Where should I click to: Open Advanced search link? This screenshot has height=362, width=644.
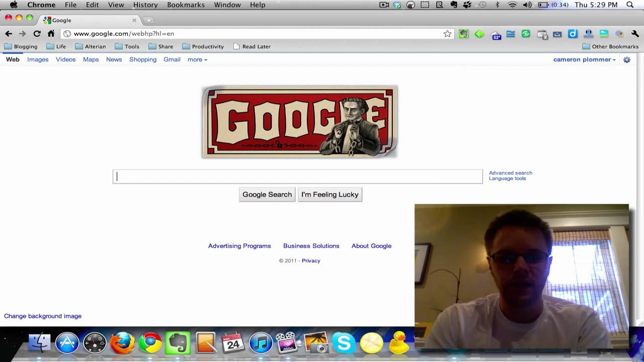coord(511,173)
